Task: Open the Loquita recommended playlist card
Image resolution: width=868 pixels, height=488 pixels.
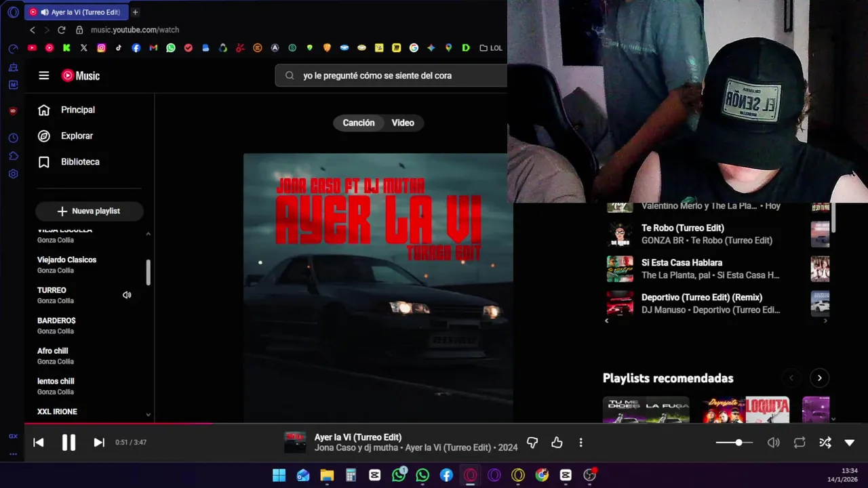Action: (x=746, y=409)
